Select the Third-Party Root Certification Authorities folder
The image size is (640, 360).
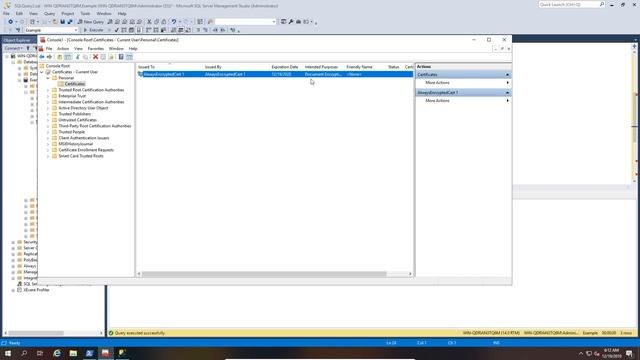(x=95, y=126)
